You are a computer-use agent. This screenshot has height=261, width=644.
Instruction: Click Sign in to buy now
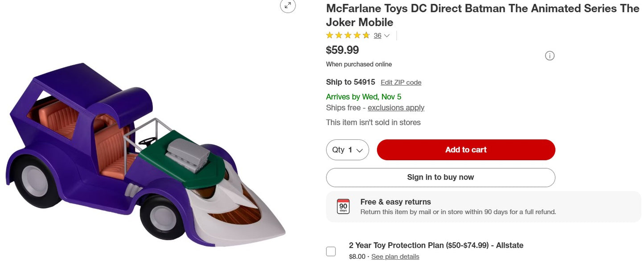point(440,177)
